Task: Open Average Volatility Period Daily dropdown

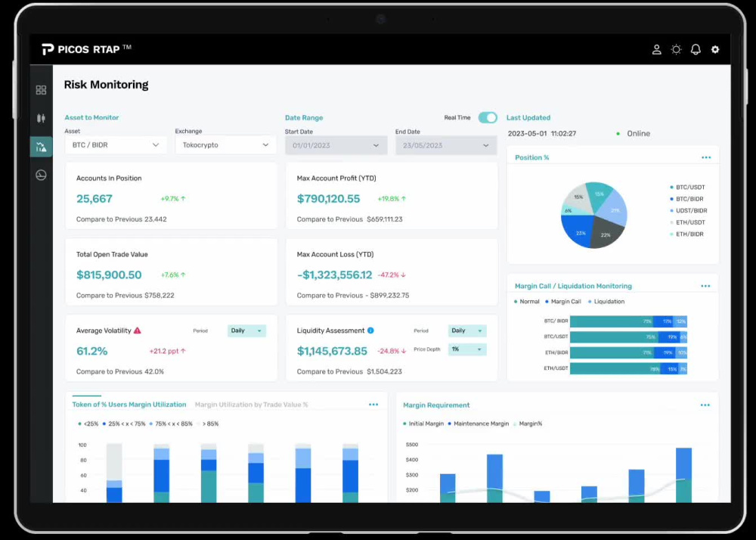Action: (x=246, y=331)
